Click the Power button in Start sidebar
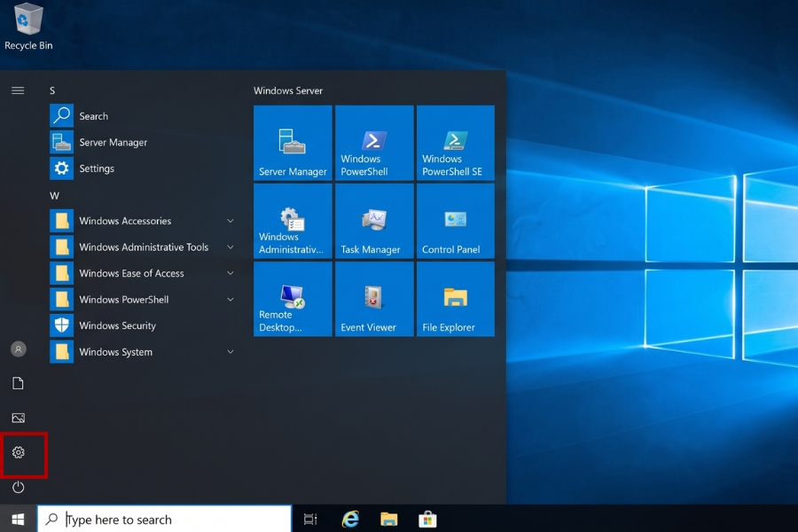798x532 pixels. (19, 487)
